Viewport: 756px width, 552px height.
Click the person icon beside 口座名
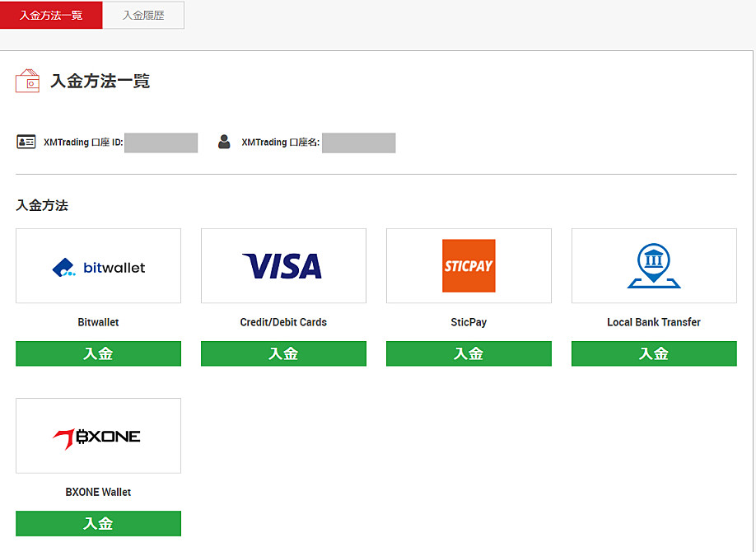point(224,142)
